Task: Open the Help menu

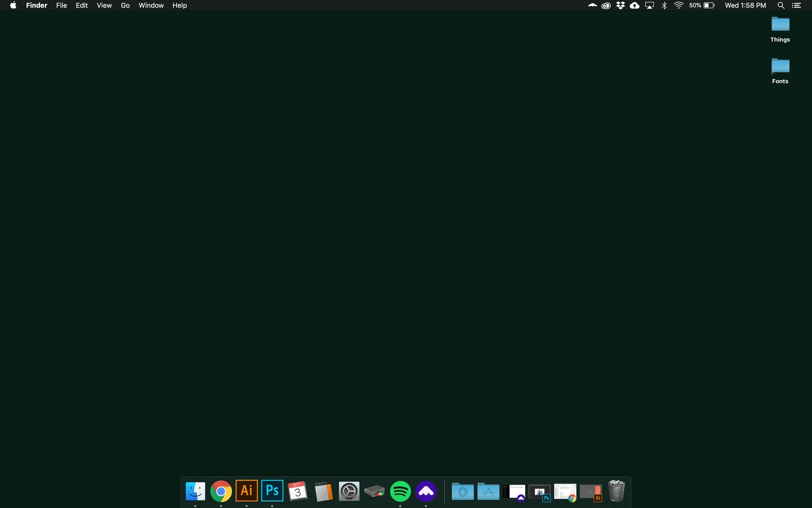Action: coord(180,5)
